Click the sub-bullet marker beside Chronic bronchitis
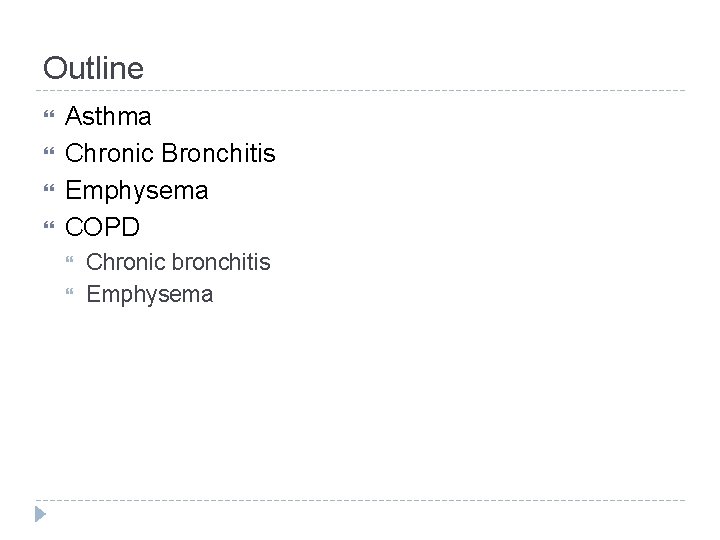This screenshot has width=720, height=540. (x=70, y=263)
